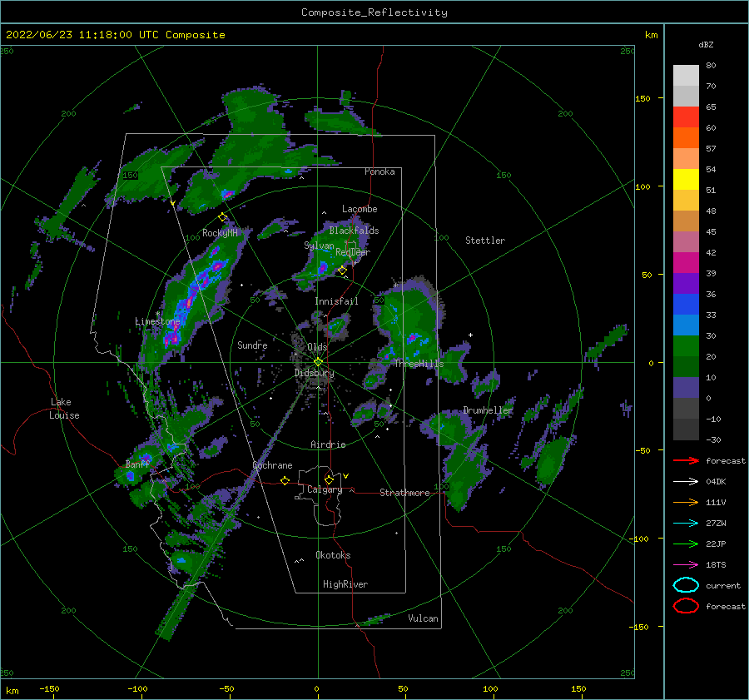Click the purple swatch between 39 and 36
The height and width of the screenshot is (700, 749).
click(x=686, y=284)
